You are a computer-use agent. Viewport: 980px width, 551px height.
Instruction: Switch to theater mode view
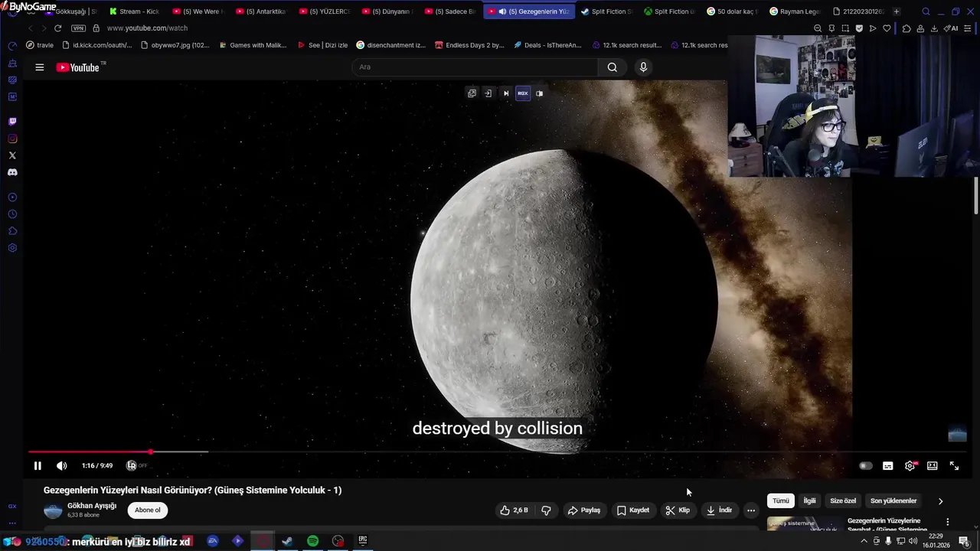point(932,465)
